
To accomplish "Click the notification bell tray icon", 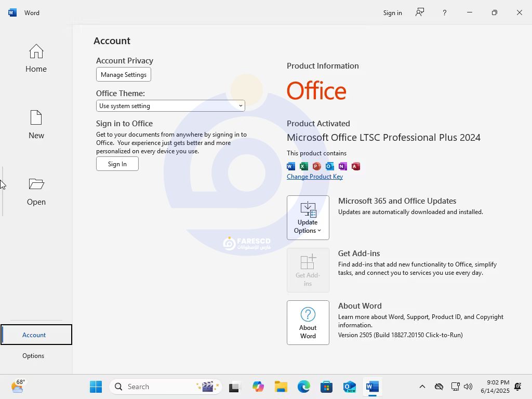I will tap(518, 387).
